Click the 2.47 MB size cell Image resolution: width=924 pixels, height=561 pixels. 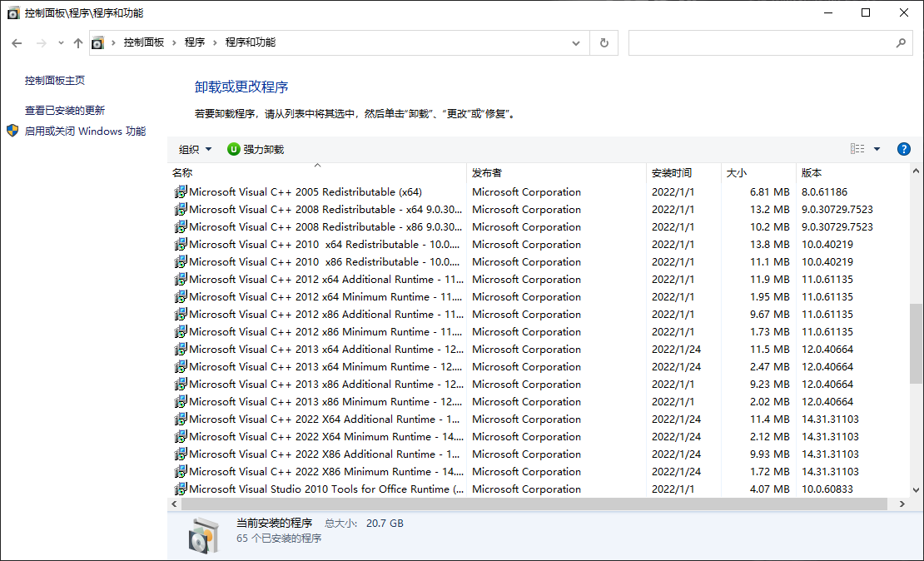(770, 366)
